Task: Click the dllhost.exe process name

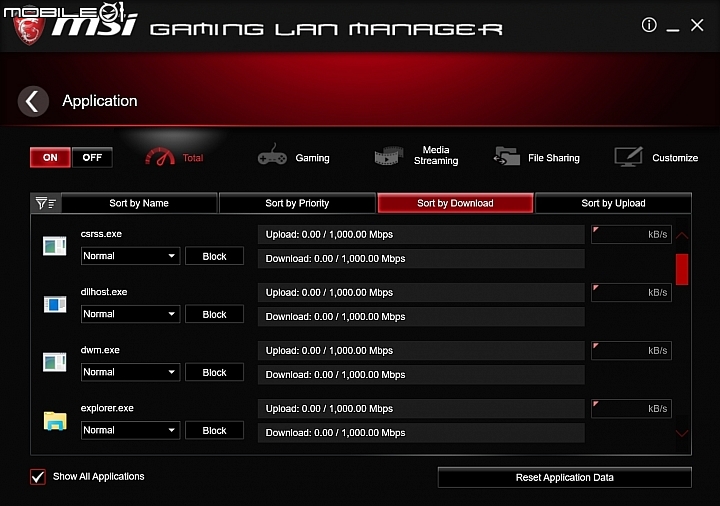Action: (x=104, y=292)
